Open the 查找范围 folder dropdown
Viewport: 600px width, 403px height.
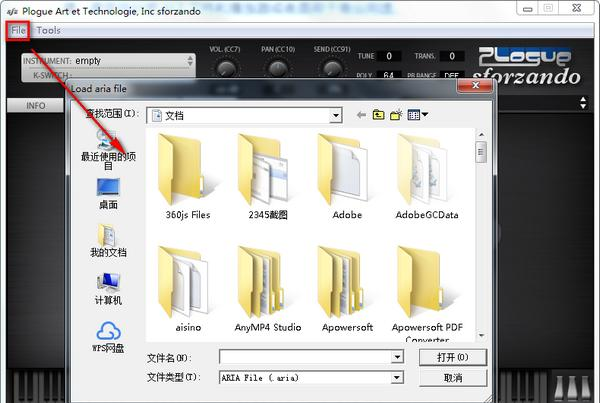click(336, 115)
